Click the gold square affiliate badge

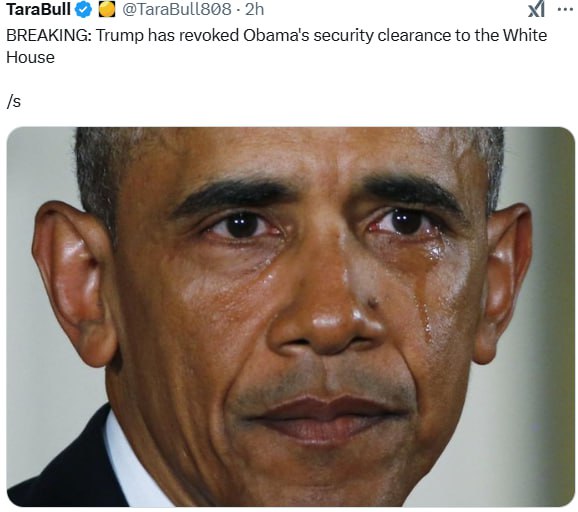107,9
